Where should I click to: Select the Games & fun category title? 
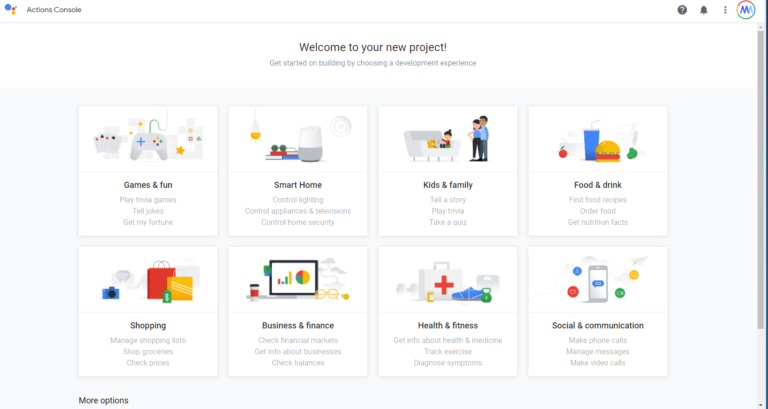148,185
